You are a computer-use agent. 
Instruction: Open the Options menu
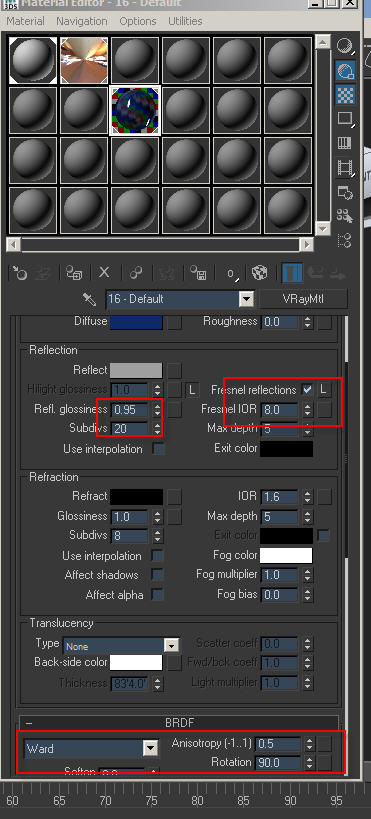[137, 21]
